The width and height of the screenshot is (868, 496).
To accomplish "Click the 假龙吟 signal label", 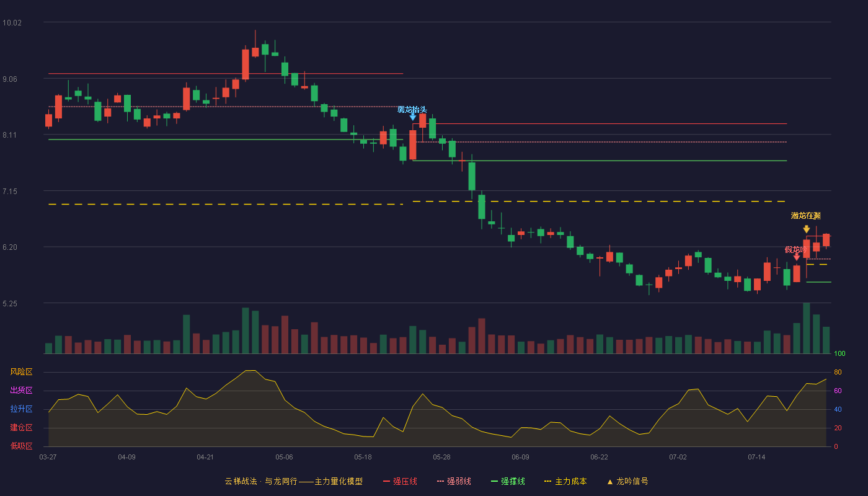I will pyautogui.click(x=795, y=249).
